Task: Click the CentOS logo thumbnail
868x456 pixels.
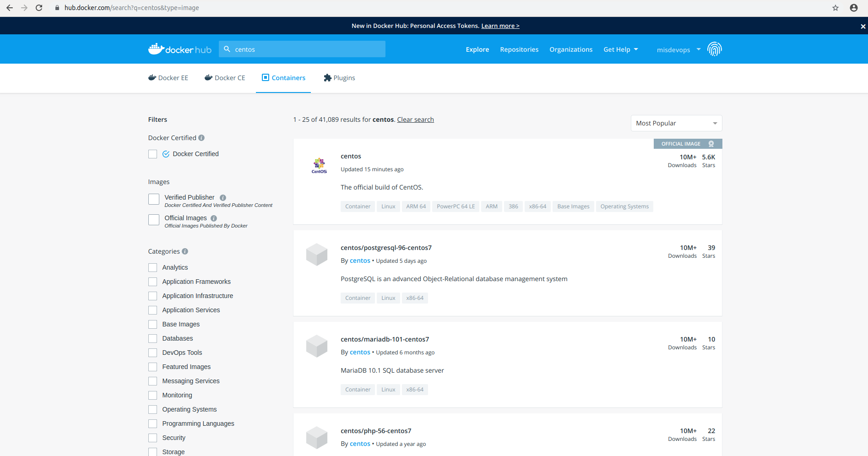Action: 319,165
